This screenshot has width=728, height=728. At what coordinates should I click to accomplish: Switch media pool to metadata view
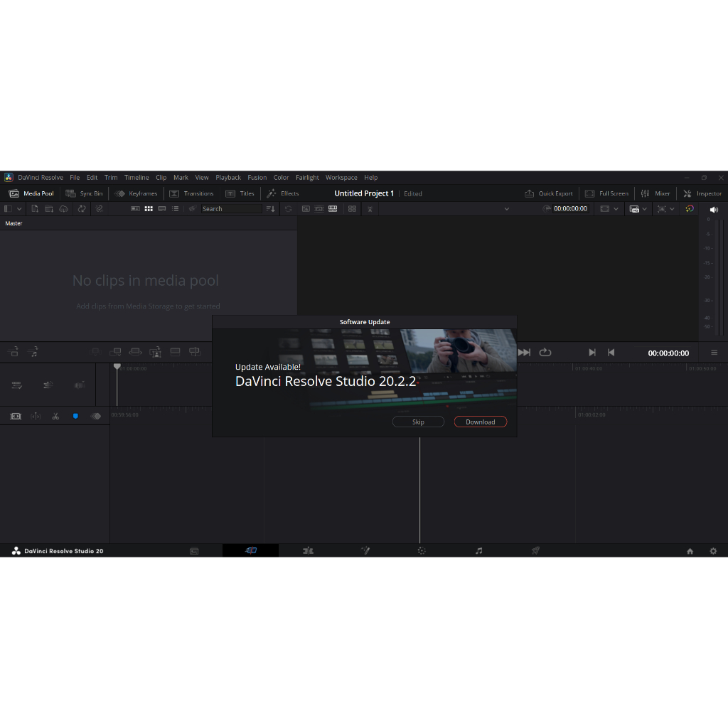(135, 209)
